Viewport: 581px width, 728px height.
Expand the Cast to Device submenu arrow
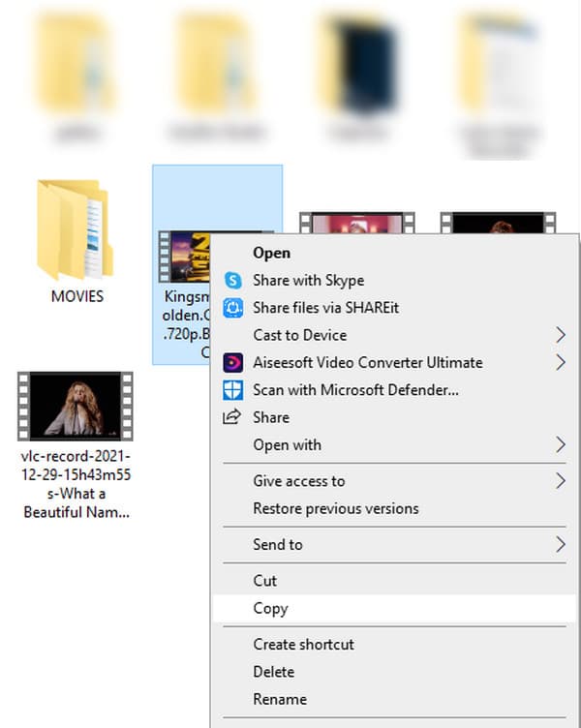561,335
